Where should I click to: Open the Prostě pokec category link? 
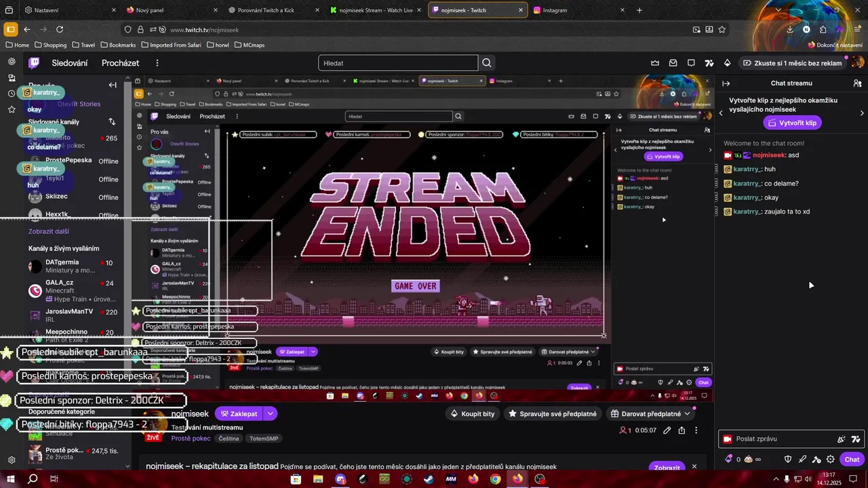click(191, 439)
